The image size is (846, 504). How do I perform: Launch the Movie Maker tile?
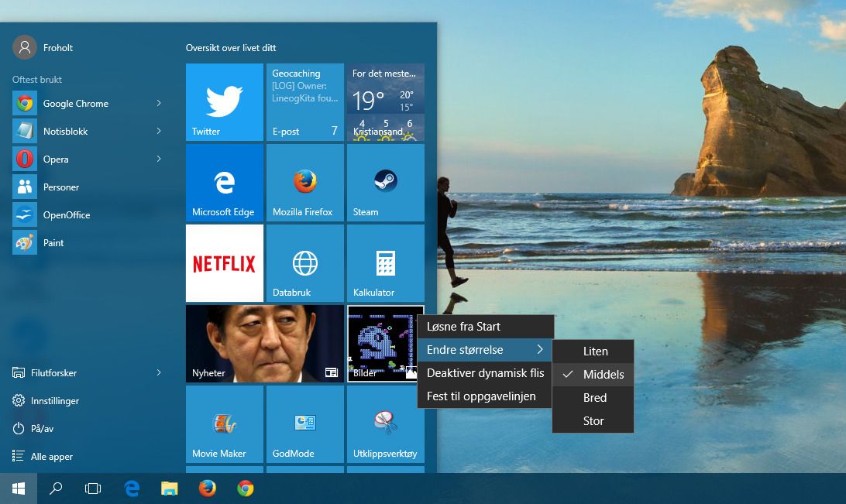point(225,424)
